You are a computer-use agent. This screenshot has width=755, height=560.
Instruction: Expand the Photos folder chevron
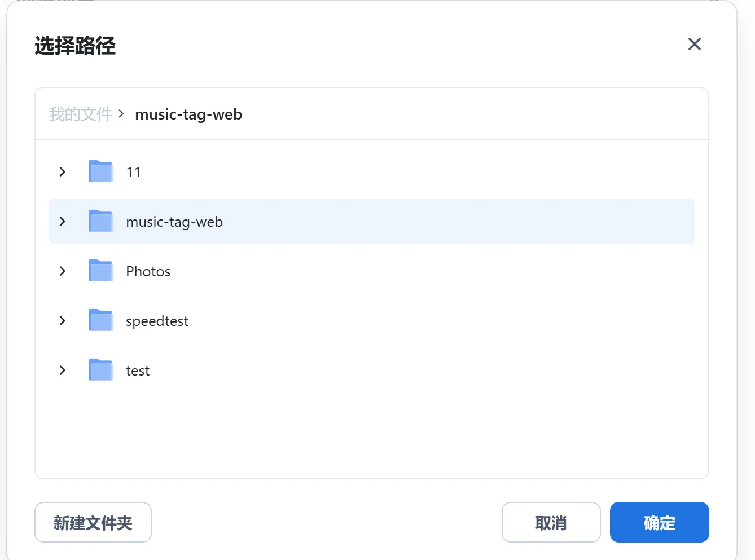63,271
